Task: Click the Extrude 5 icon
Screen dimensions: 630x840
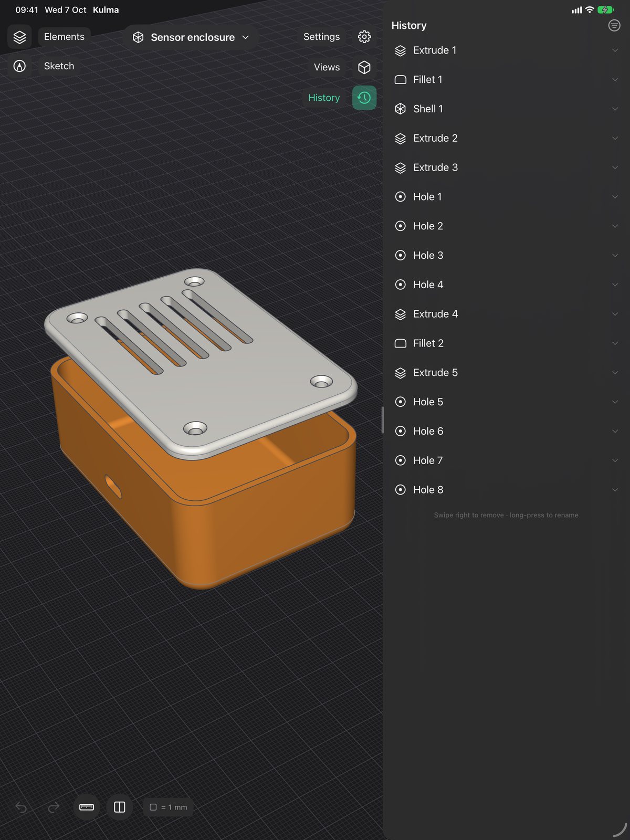Action: 401,373
